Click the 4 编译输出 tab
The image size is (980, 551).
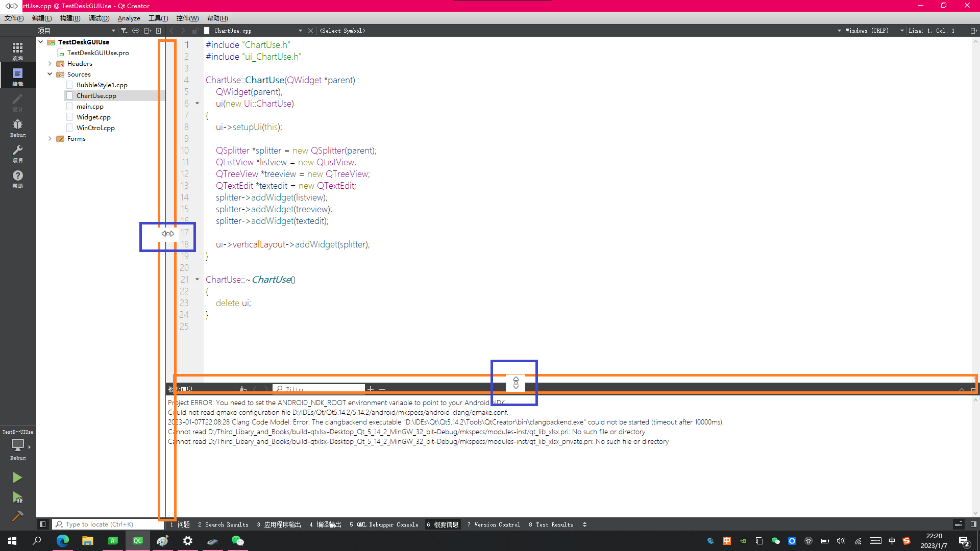tap(328, 524)
